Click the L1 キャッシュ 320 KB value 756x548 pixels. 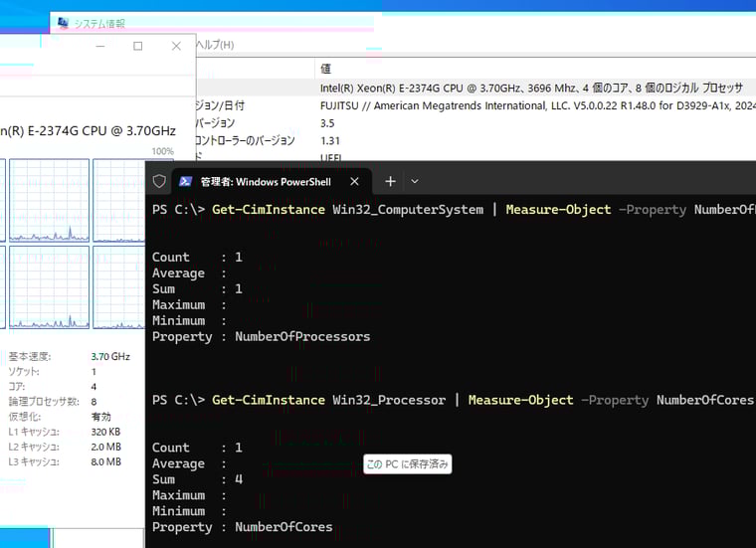tap(105, 432)
